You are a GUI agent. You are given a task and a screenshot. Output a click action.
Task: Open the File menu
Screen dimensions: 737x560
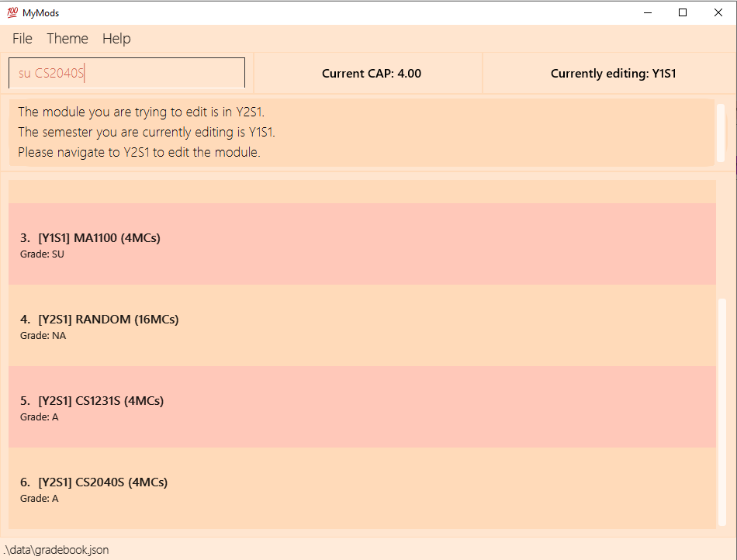(22, 39)
